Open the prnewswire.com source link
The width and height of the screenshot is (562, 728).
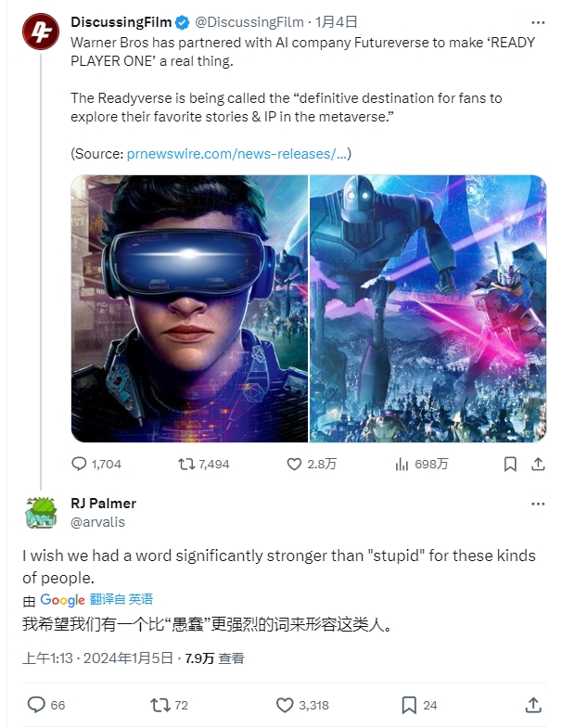pos(236,154)
